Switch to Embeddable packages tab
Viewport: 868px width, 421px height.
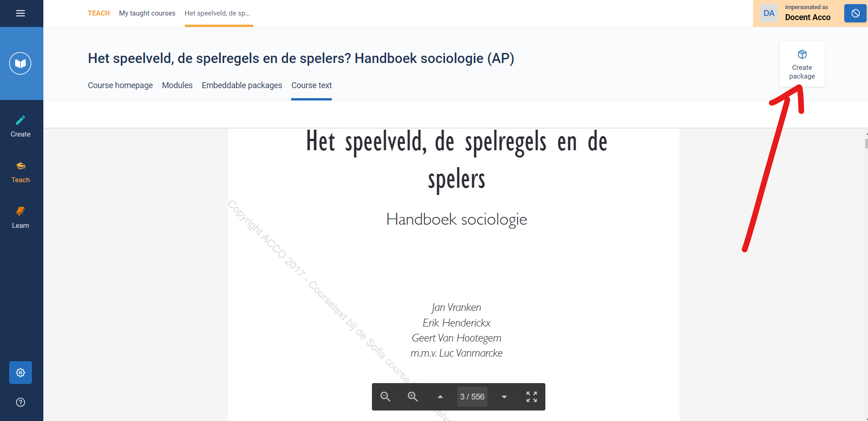tap(242, 85)
